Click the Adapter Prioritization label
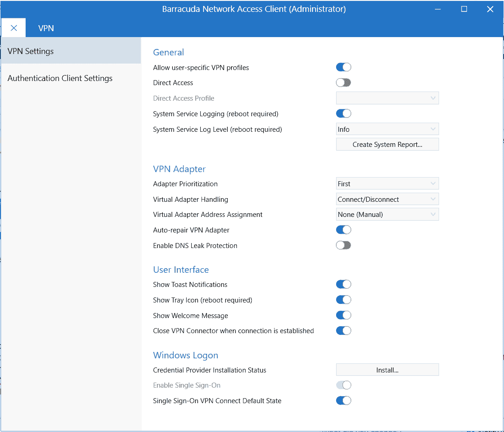 tap(185, 184)
